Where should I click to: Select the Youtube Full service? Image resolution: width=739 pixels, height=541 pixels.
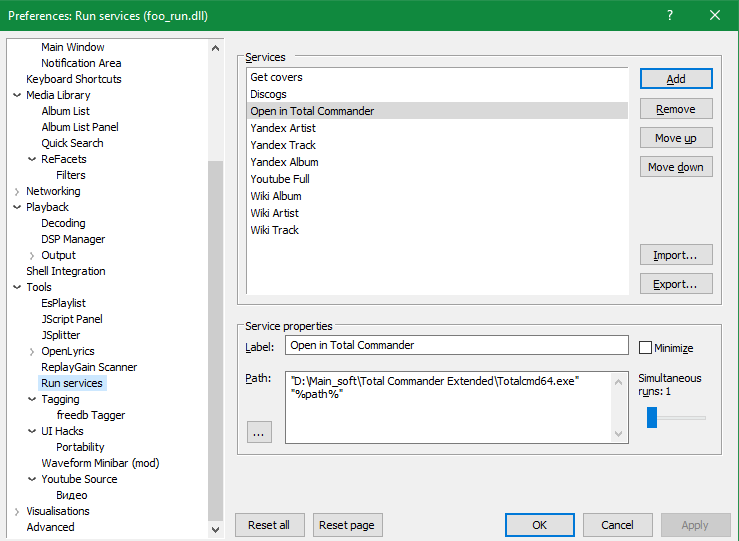pos(280,179)
